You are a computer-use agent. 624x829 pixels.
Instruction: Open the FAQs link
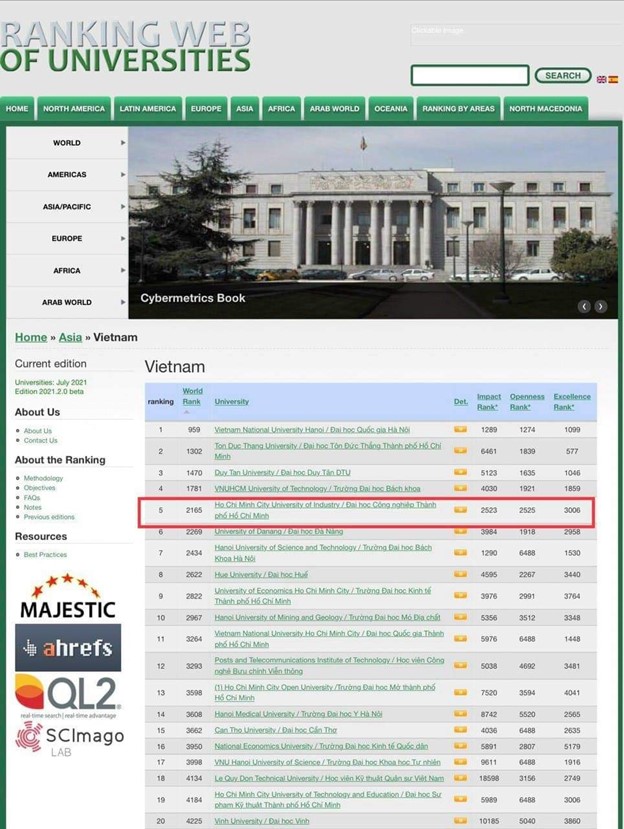click(x=32, y=498)
